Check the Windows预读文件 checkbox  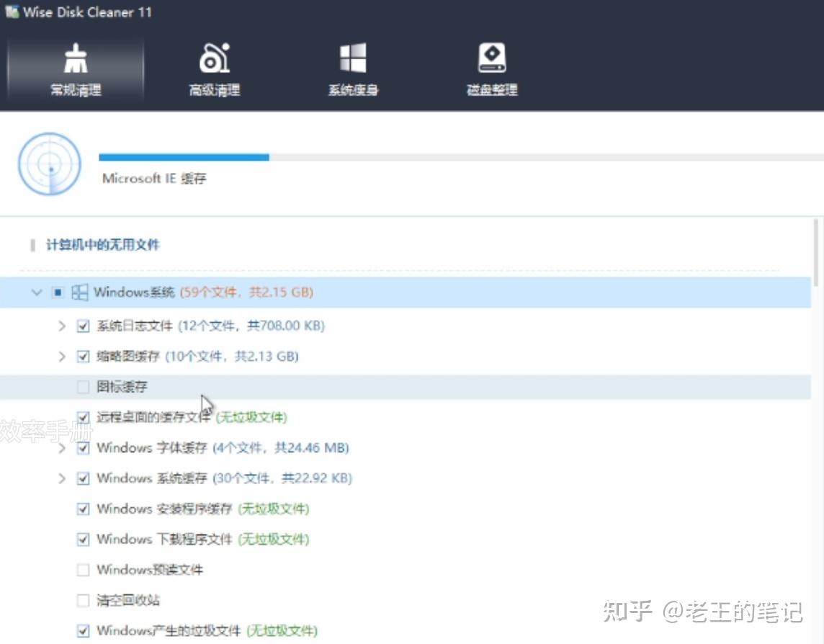point(83,570)
